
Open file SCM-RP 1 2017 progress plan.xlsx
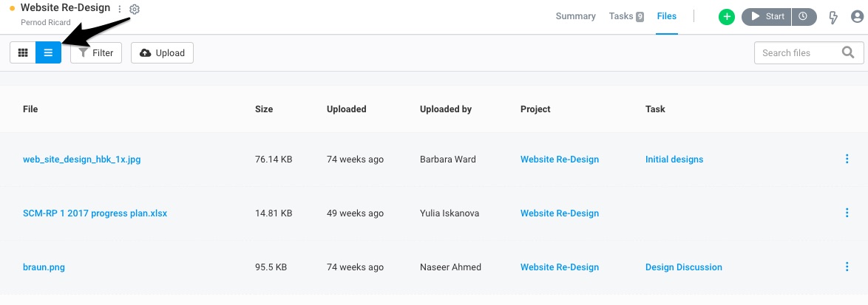[95, 213]
